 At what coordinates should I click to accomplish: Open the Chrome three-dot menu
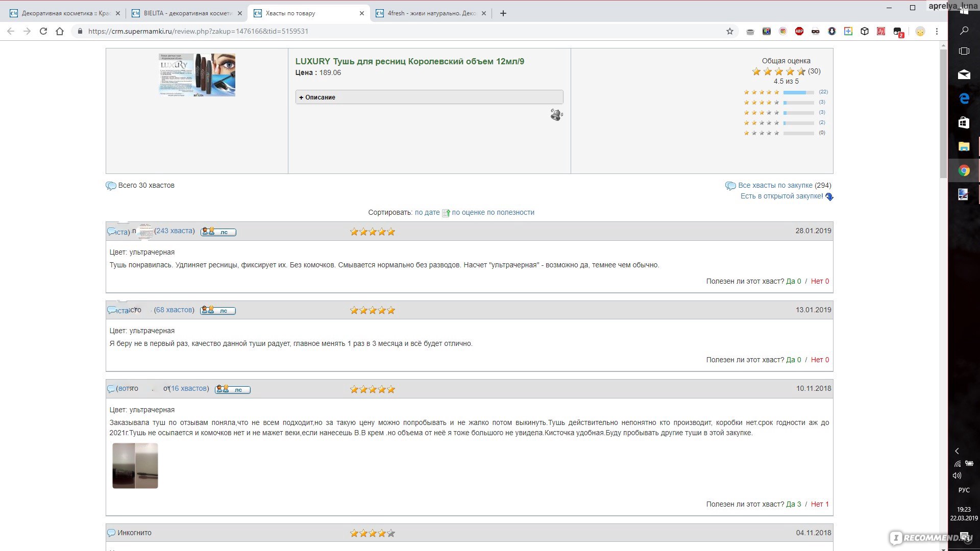(937, 31)
